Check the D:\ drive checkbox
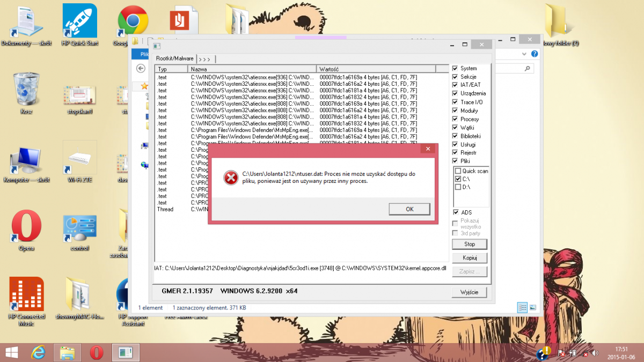This screenshot has width=644, height=362. [x=458, y=187]
